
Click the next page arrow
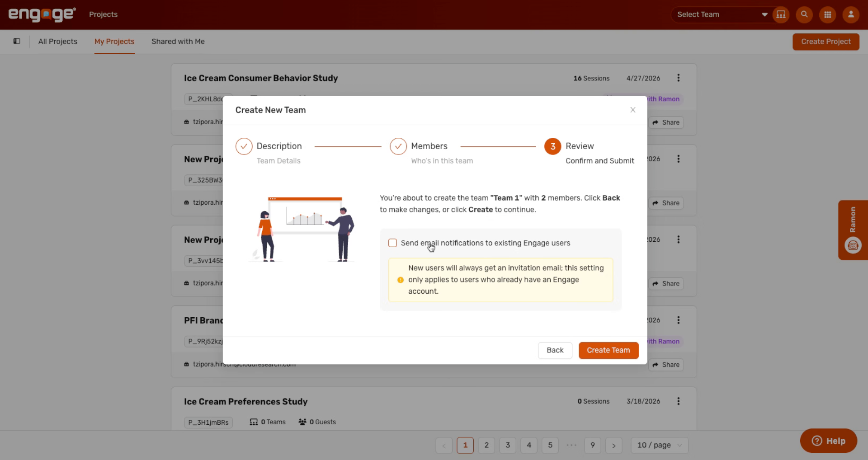(x=614, y=445)
